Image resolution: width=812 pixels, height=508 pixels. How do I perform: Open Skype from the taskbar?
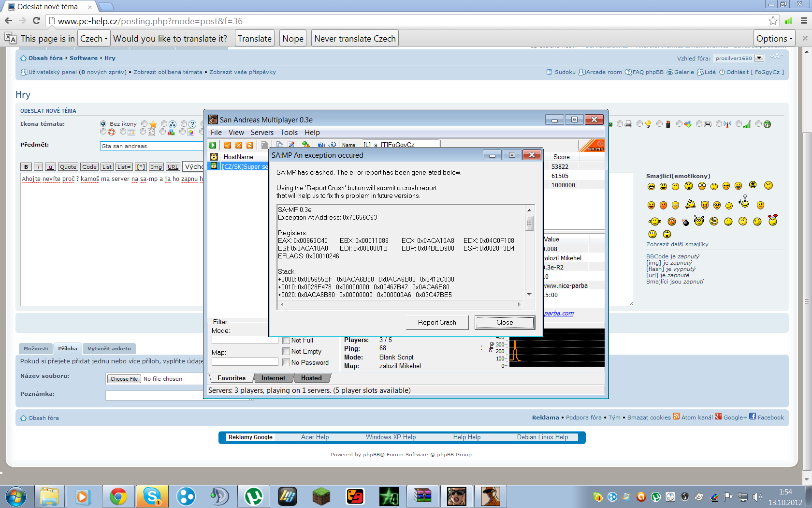(x=152, y=496)
